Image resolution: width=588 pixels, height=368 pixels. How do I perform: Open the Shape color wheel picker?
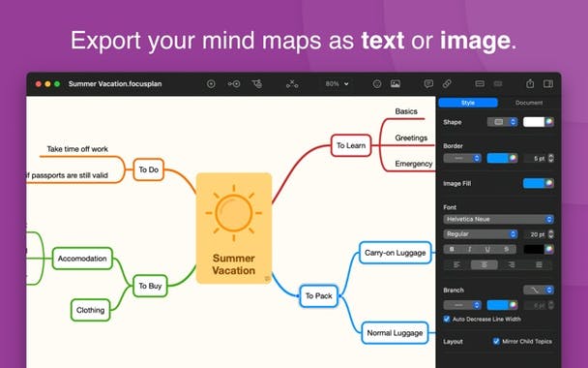click(x=549, y=122)
